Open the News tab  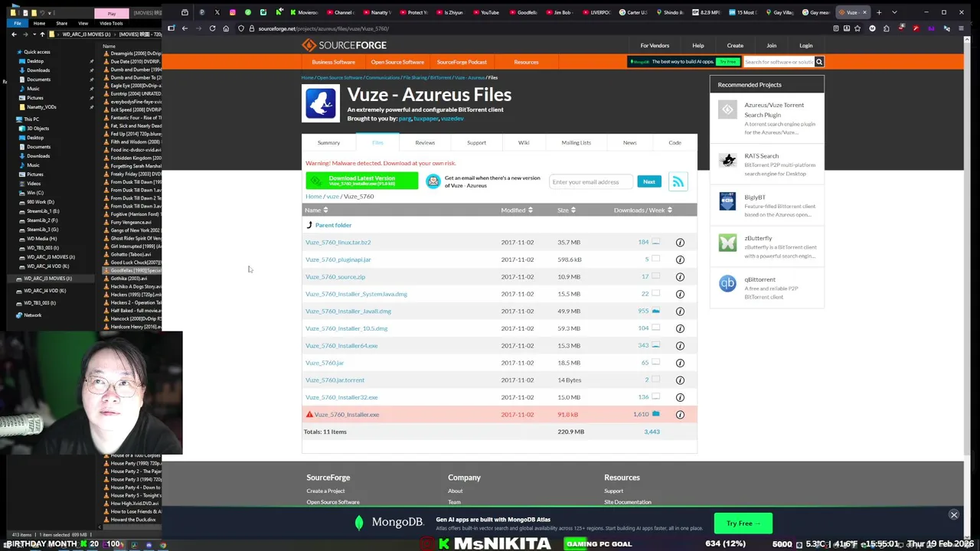pos(629,142)
